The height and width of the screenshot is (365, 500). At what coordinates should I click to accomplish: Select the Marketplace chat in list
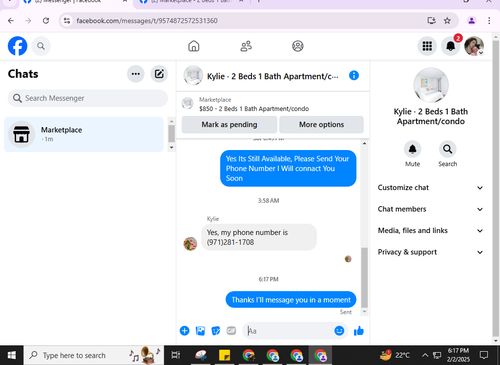(84, 134)
